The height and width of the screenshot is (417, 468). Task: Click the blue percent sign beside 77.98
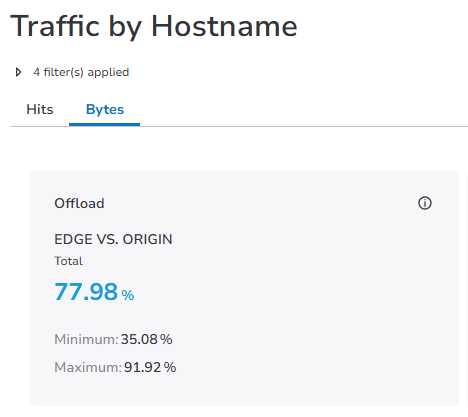tap(128, 295)
